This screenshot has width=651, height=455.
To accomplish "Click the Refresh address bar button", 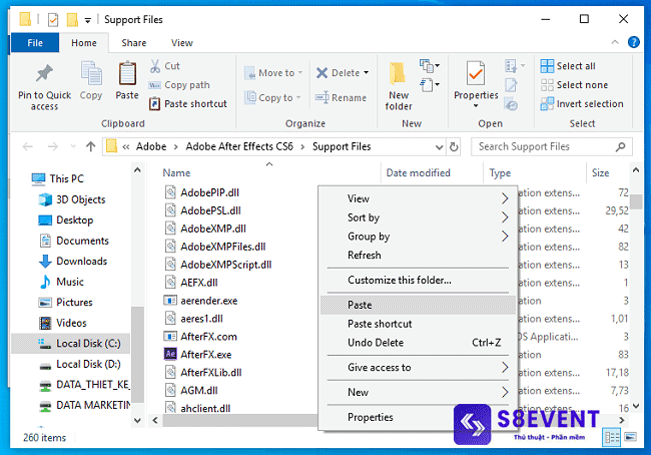I will [x=454, y=147].
